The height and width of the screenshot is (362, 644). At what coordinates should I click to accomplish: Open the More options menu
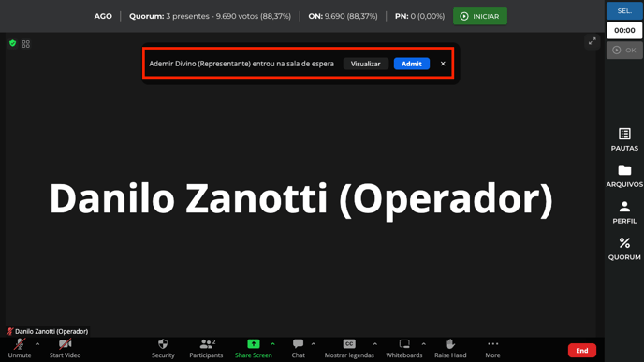point(492,349)
